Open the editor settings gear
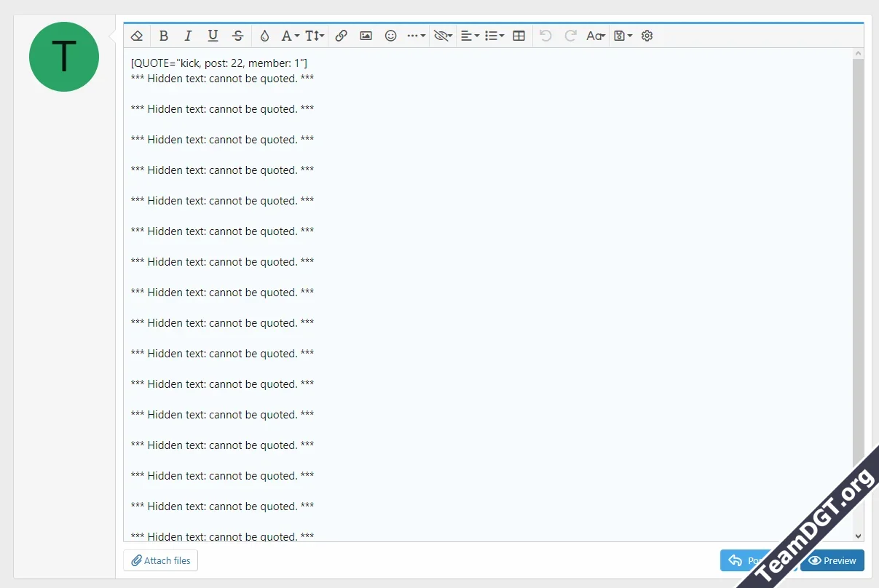 point(647,35)
